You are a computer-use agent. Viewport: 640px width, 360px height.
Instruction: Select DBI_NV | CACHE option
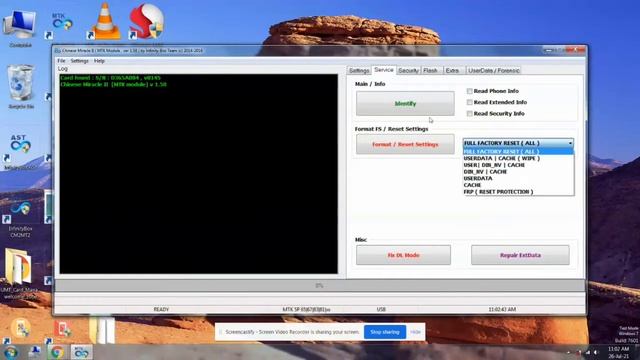click(x=518, y=171)
